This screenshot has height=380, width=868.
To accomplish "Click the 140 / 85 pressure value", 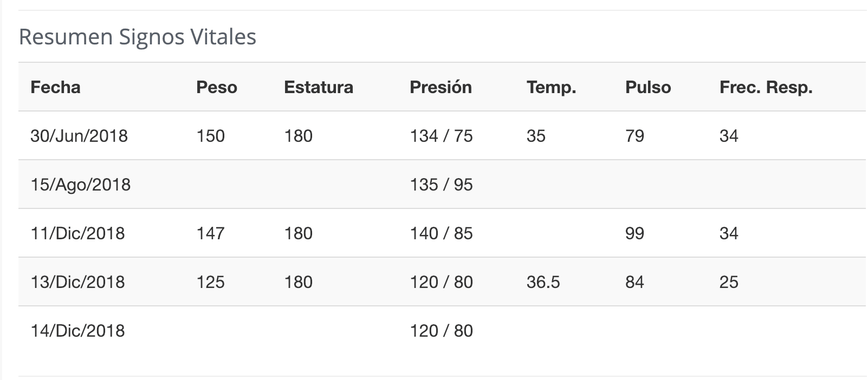I will pos(441,233).
